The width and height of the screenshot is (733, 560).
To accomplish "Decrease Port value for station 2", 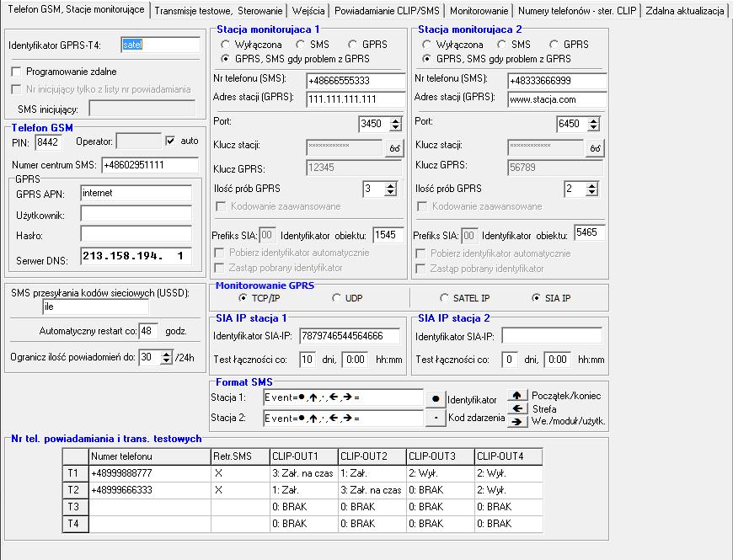I will 594,127.
